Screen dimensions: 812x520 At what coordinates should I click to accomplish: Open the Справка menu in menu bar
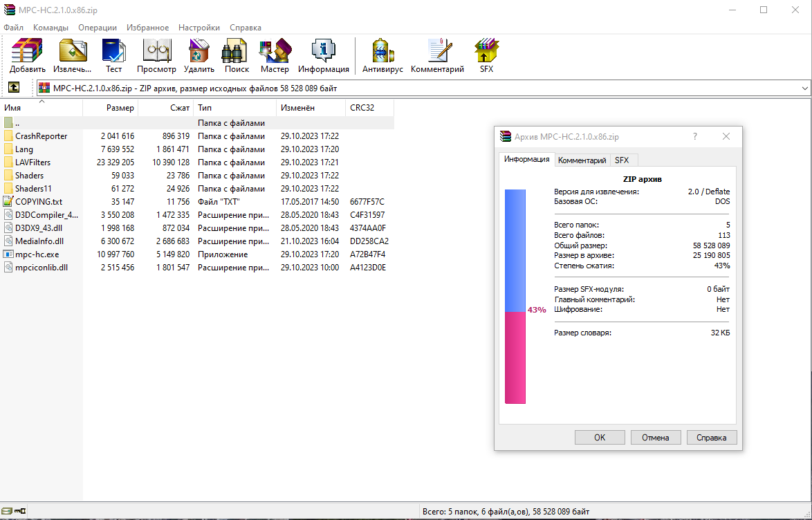coord(246,28)
